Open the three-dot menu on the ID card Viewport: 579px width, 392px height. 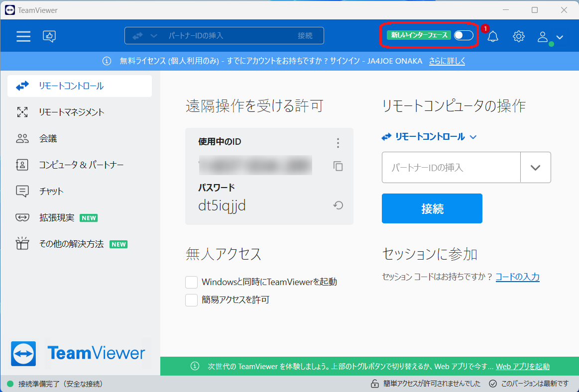click(338, 143)
